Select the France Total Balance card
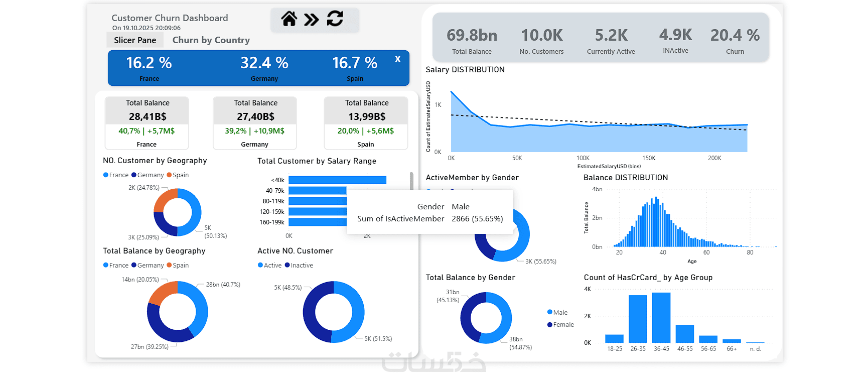This screenshot has height=380, width=868. coord(147,123)
